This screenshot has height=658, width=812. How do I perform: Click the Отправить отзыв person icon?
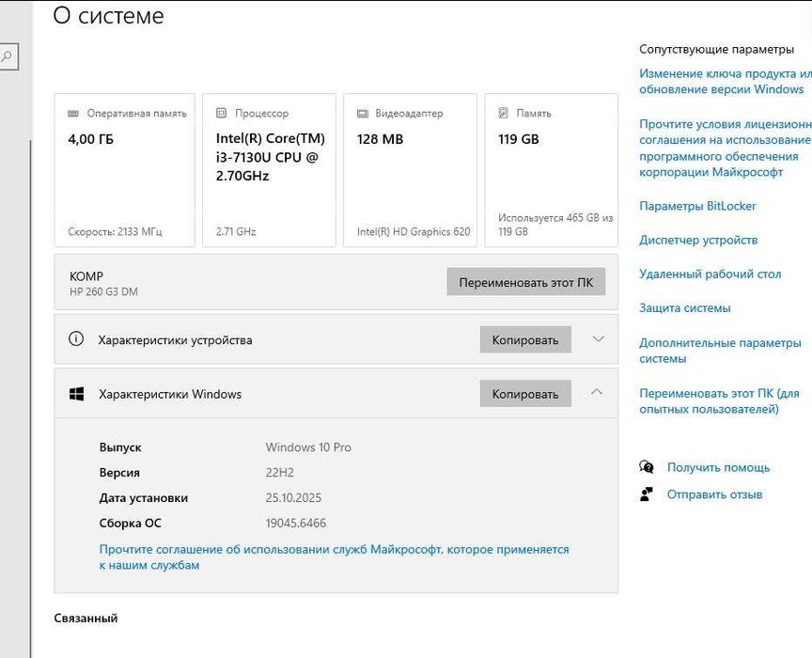pos(647,493)
